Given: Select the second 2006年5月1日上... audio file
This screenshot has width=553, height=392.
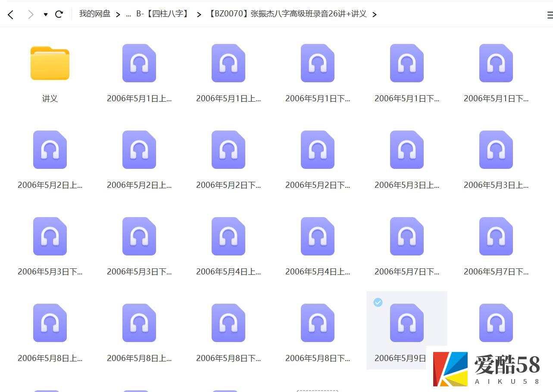Looking at the screenshot, I should point(228,63).
